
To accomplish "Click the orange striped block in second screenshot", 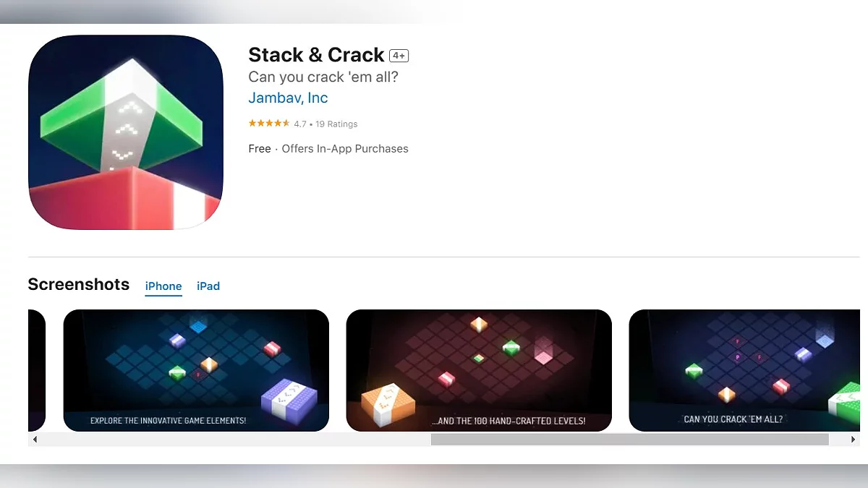I will coord(380,405).
